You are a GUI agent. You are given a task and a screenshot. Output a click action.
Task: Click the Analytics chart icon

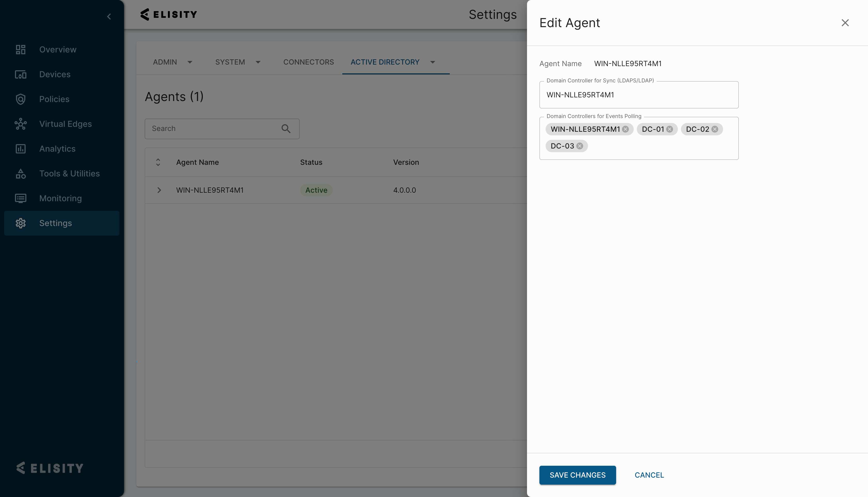[20, 149]
